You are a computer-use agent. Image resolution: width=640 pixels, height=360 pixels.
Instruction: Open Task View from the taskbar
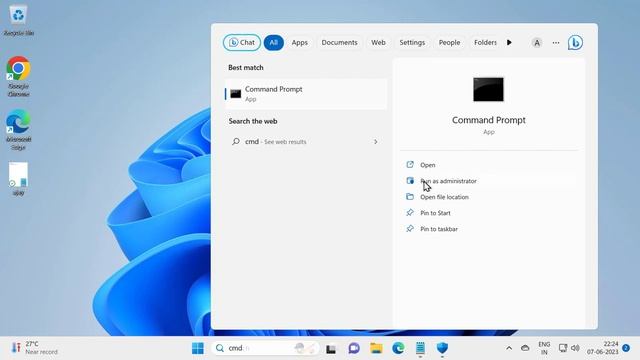331,348
